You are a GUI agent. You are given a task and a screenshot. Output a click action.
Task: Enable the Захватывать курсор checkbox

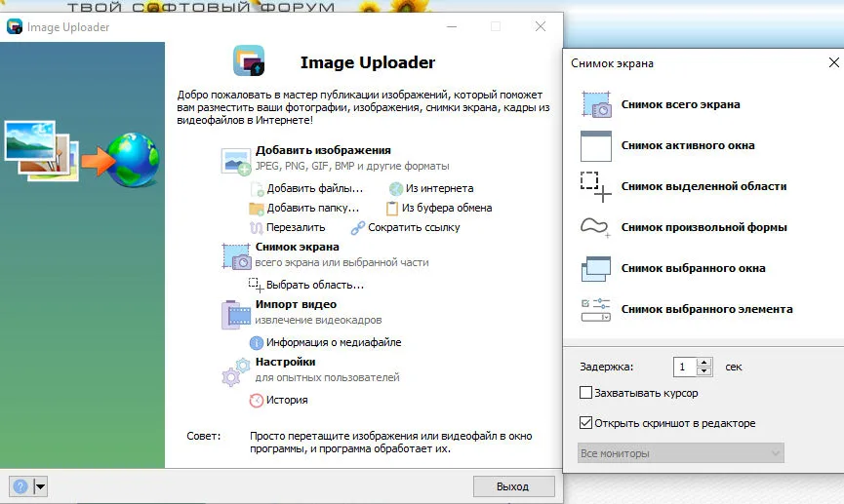[x=585, y=393]
